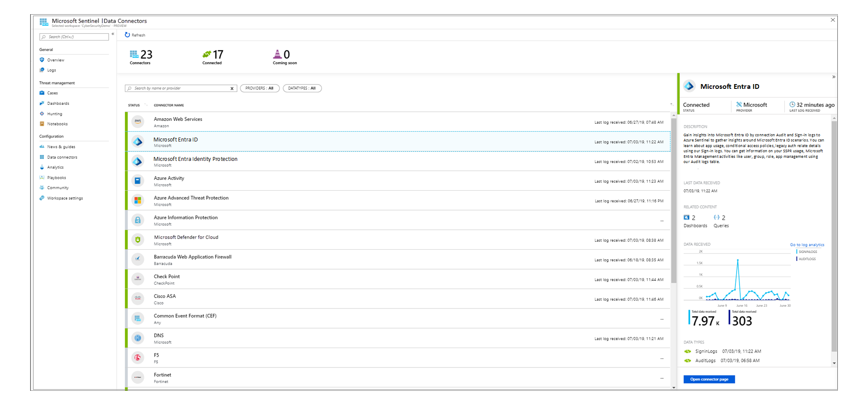Image resolution: width=868 pixels, height=405 pixels.
Task: Click the Open connector page button
Action: pyautogui.click(x=709, y=380)
